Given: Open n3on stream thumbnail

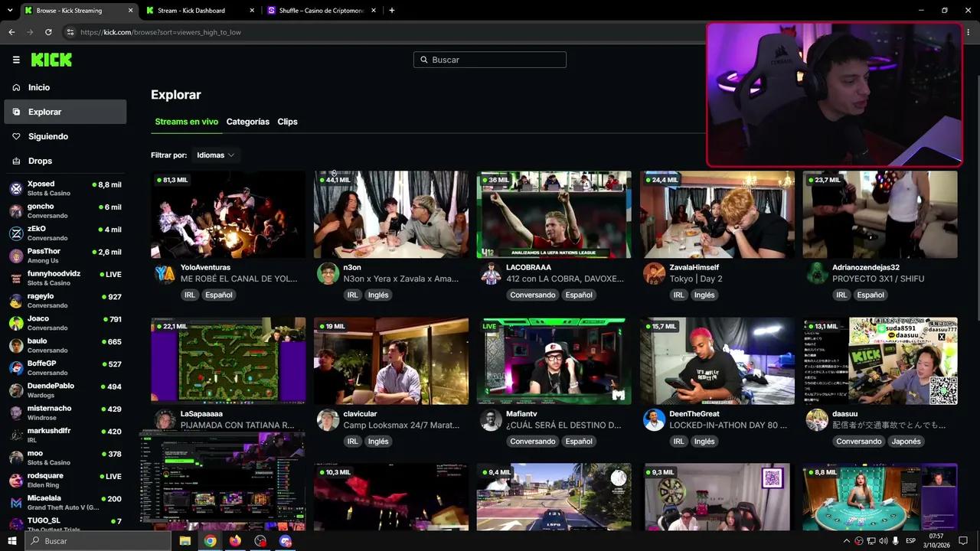Looking at the screenshot, I should point(390,214).
